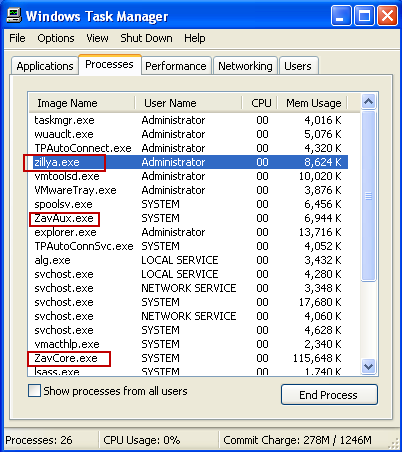
Task: Click the End Process button
Action: [329, 395]
